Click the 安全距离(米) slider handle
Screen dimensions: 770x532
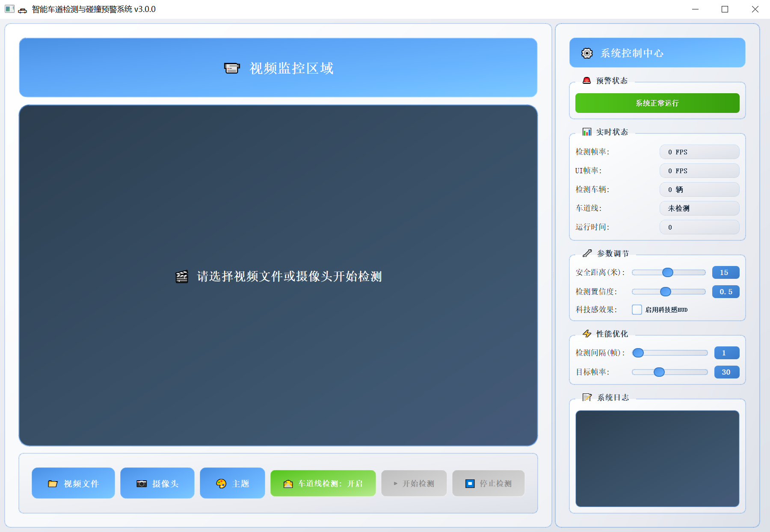(668, 272)
